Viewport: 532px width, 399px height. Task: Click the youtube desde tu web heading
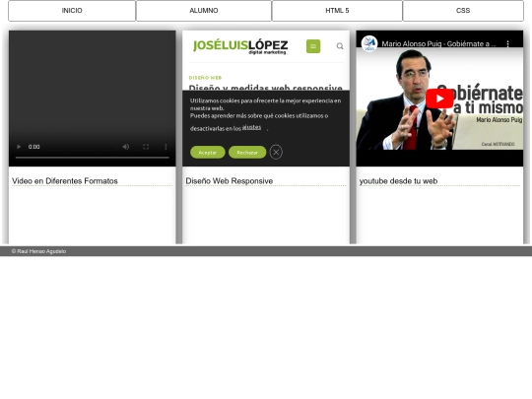tap(398, 181)
